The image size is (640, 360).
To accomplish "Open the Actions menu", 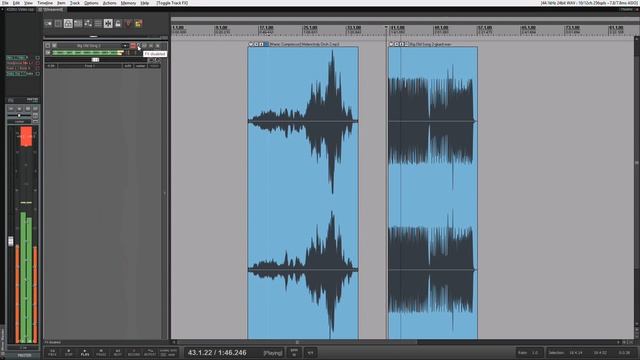I will (109, 3).
